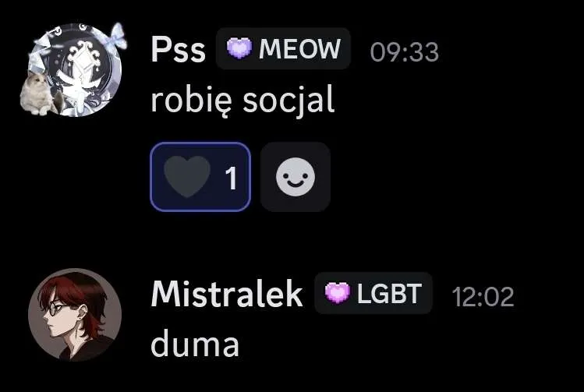Image resolution: width=584 pixels, height=392 pixels.
Task: Click the purple pixel heart beside MEOW
Action: [x=239, y=48]
